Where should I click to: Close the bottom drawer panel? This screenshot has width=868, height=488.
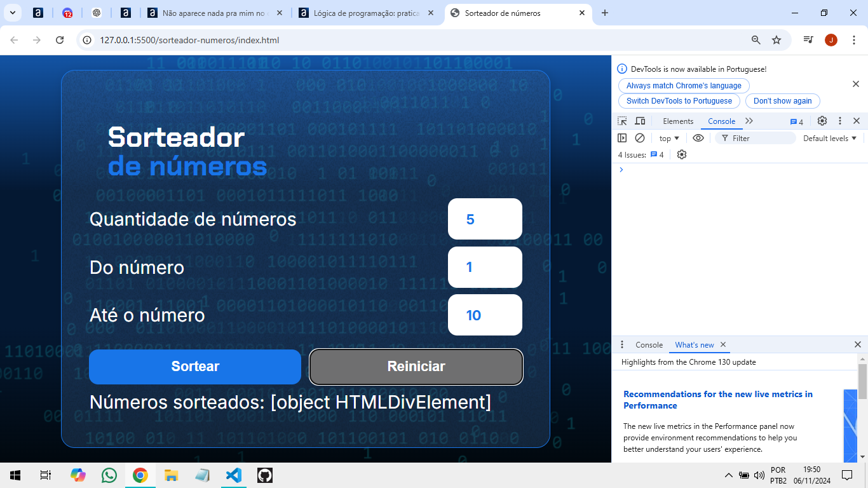click(857, 344)
